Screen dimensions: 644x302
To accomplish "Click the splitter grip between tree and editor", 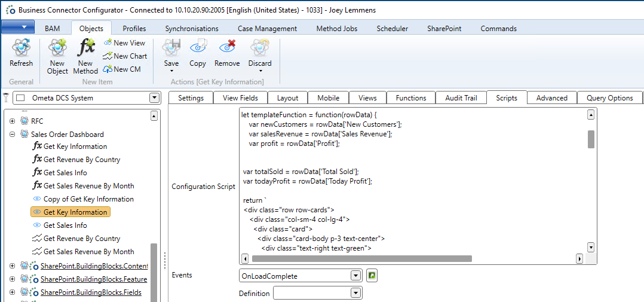I will pyautogui.click(x=165, y=261).
